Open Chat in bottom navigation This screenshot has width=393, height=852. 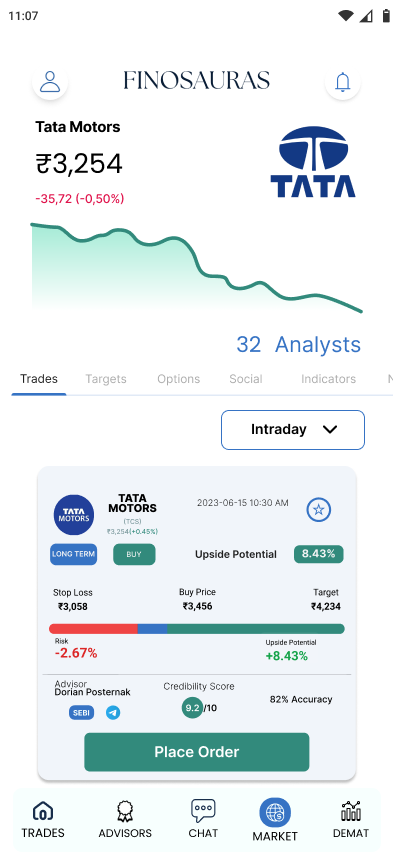[x=203, y=819]
